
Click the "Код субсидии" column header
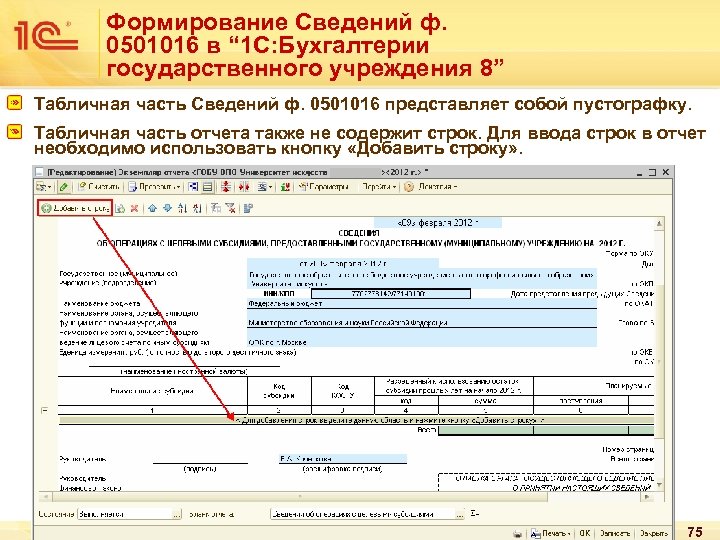click(x=279, y=391)
